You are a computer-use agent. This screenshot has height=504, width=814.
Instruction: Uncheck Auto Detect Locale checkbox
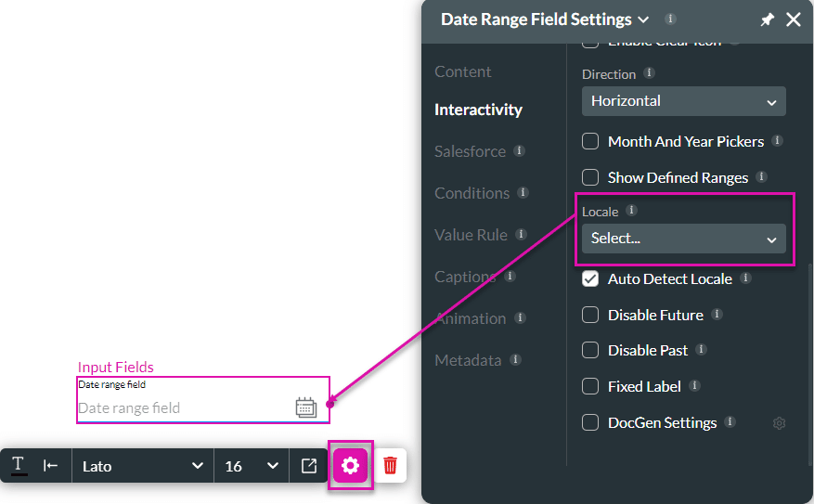point(590,279)
